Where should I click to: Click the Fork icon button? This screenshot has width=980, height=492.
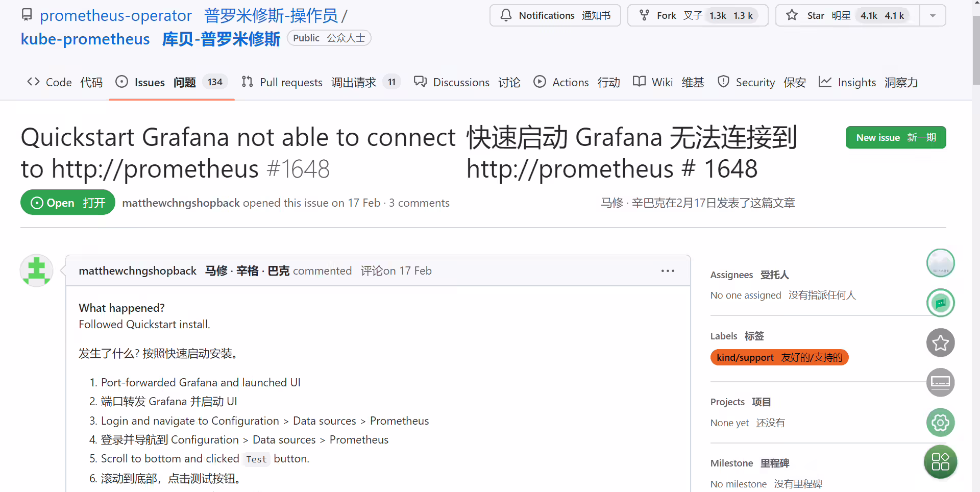coord(697,15)
